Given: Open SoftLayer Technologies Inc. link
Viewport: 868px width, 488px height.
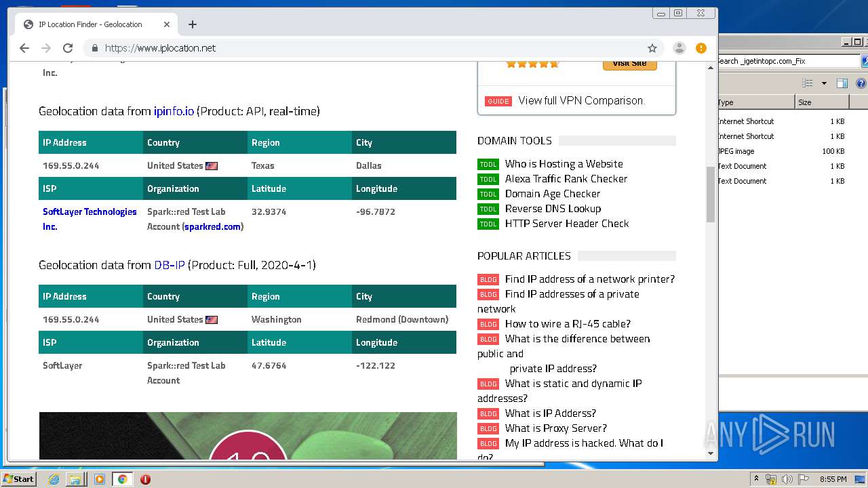Looking at the screenshot, I should 90,219.
